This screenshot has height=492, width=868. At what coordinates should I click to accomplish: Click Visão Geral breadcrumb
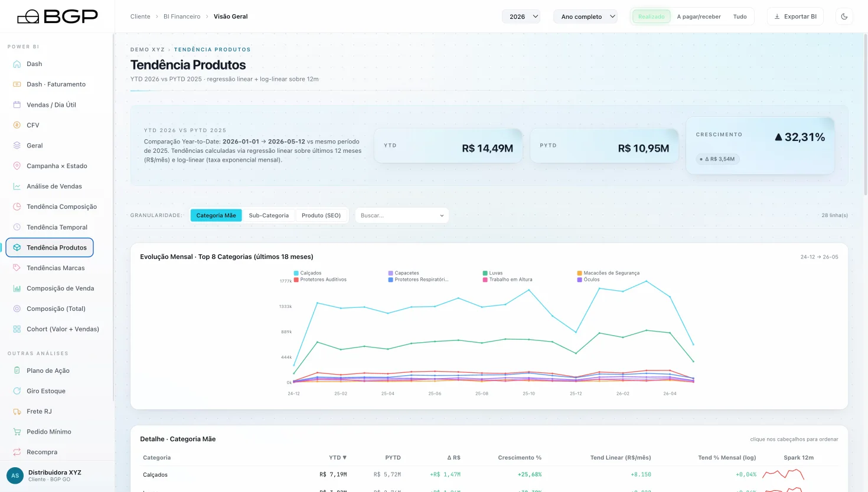231,17
